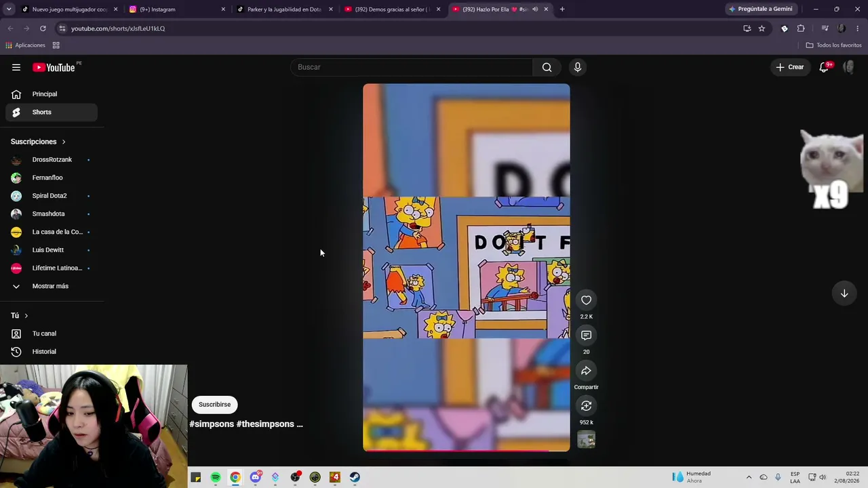Open the Luis Dewitt channel
868x488 pixels.
pyautogui.click(x=51, y=250)
